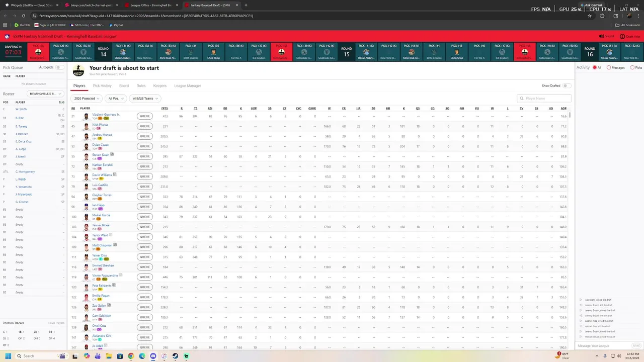
Task: Open the Paypal bookmark
Action: point(116,25)
